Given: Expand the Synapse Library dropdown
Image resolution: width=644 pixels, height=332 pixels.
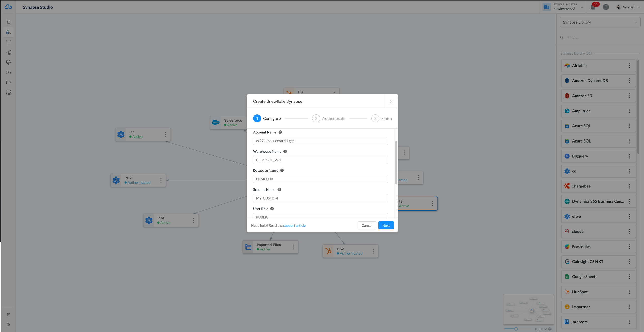Looking at the screenshot, I should [600, 22].
